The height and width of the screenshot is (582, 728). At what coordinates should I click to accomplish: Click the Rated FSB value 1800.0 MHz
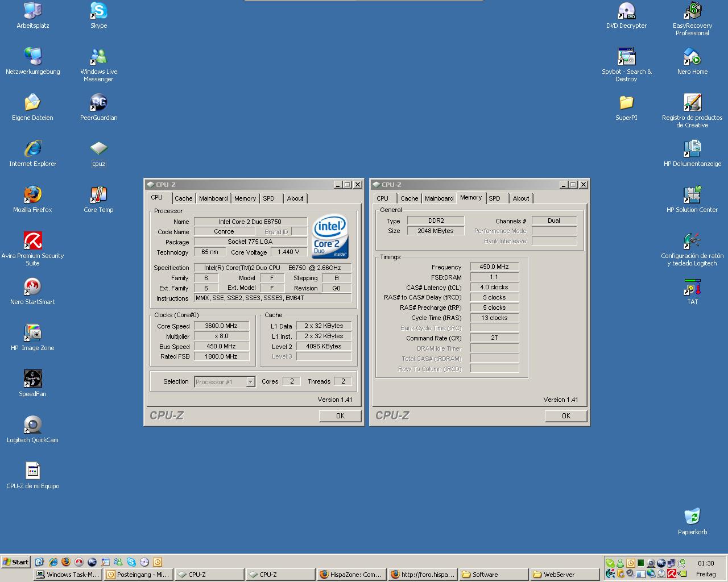pos(221,357)
